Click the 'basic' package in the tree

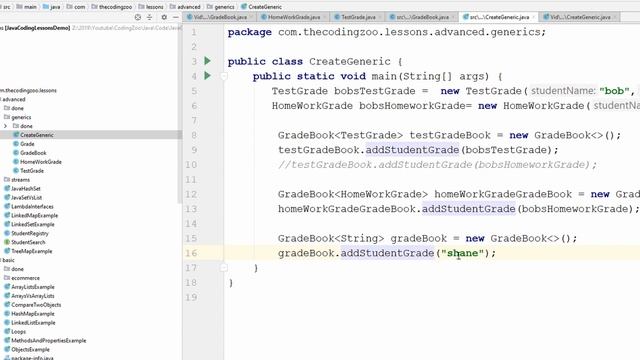(9, 260)
